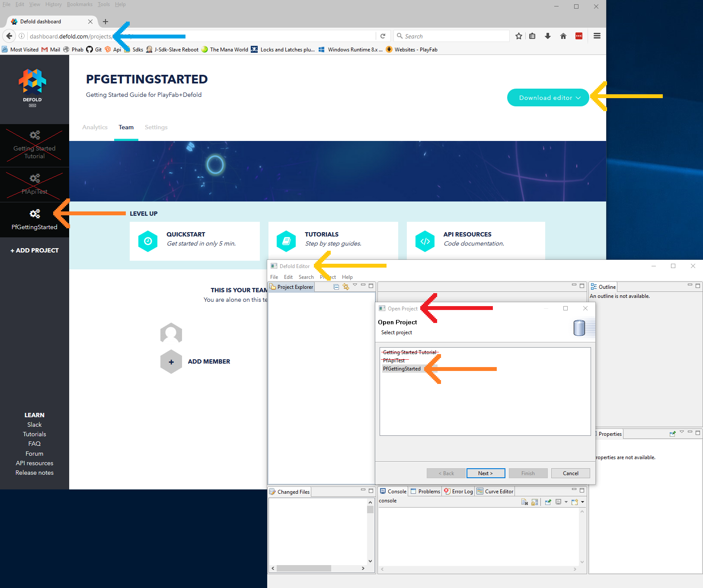Viewport: 703px width, 588px height.
Task: Switch to the Curve Editor tab
Action: click(x=495, y=492)
